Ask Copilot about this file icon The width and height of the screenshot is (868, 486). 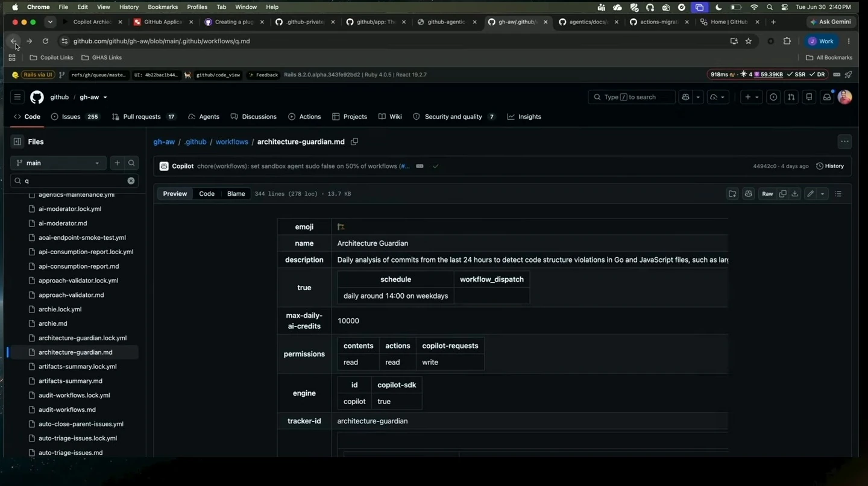pyautogui.click(x=749, y=194)
